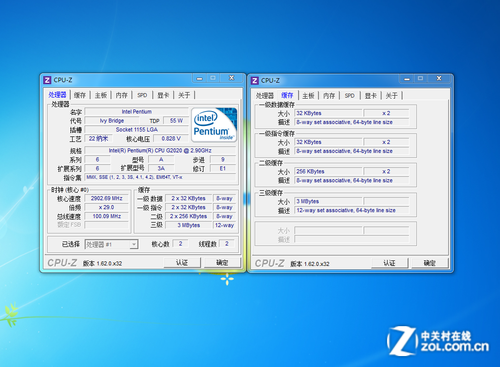This screenshot has width=500, height=367.
Task: Click the 3 MBytes size in right cache window
Action: click(328, 201)
